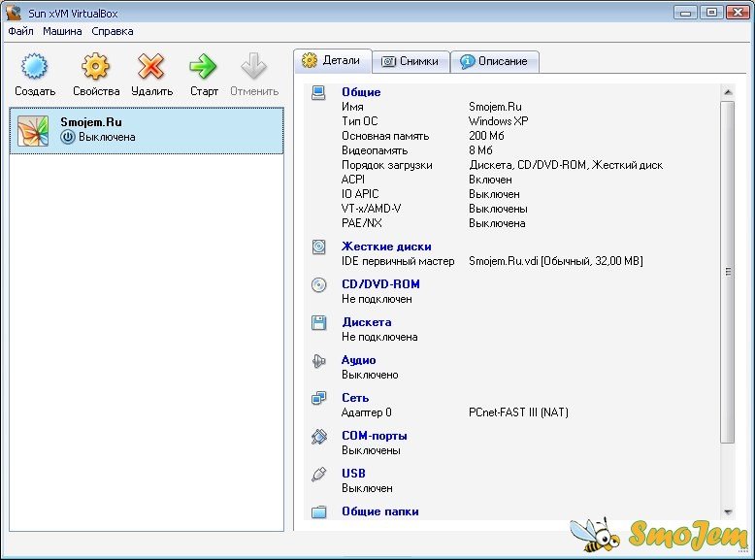Click the COM-порты section heading
The width and height of the screenshot is (755, 560).
[x=374, y=436]
